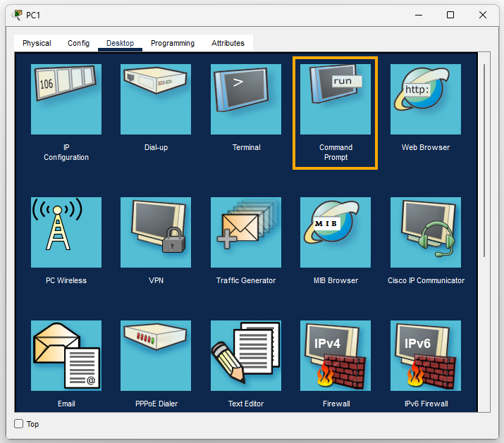Open the Text Editor app
The height and width of the screenshot is (443, 504).
[x=246, y=356]
